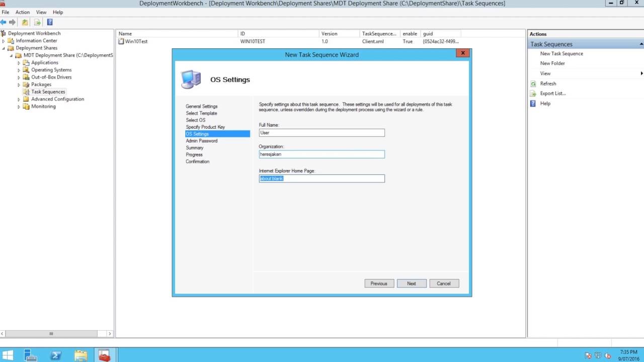Expand the Advanced Configuration node
The height and width of the screenshot is (362, 644).
click(19, 99)
